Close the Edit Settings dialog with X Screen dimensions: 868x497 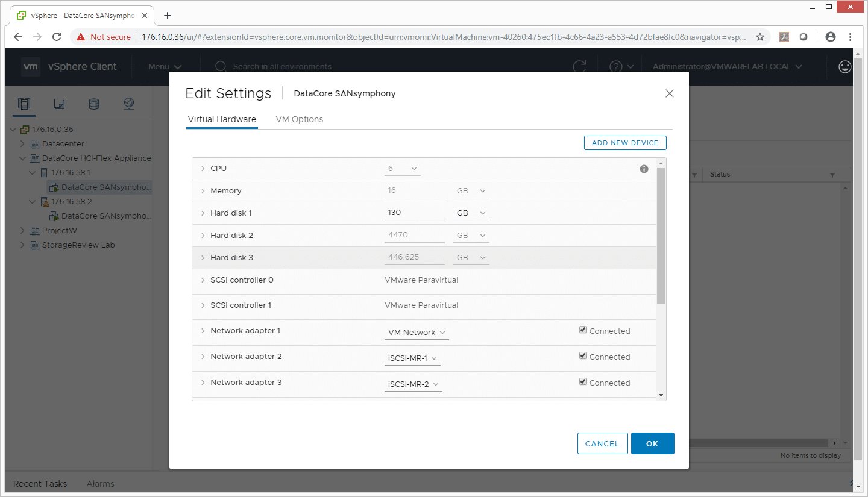point(669,93)
